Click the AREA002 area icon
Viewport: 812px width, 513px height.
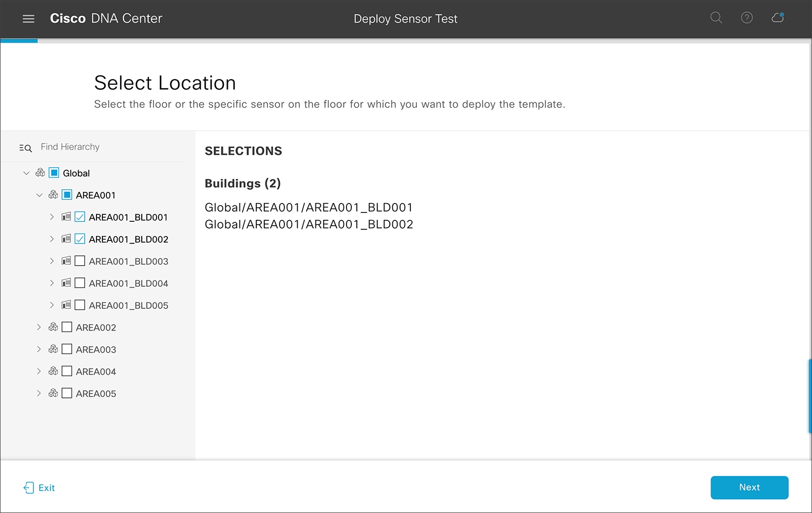[x=53, y=327]
